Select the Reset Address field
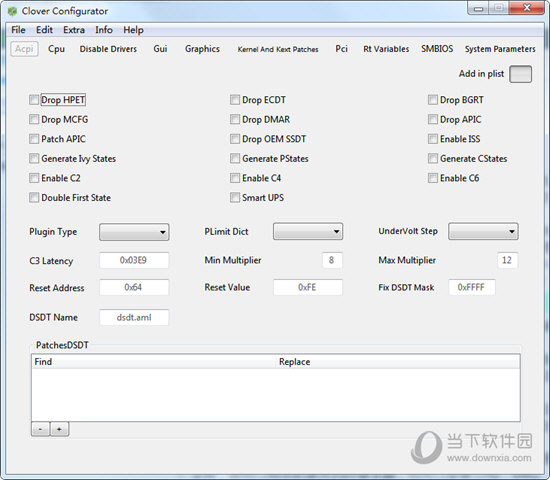 (x=134, y=287)
